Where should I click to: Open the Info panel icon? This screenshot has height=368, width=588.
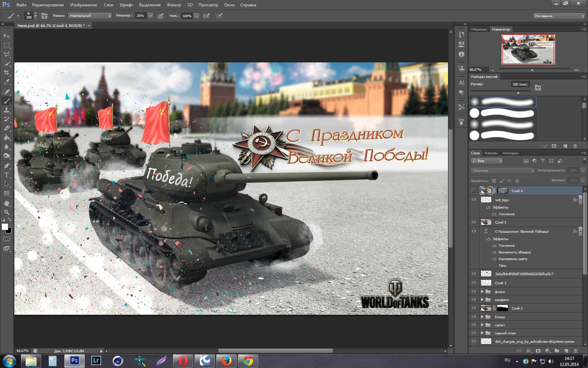[x=461, y=54]
